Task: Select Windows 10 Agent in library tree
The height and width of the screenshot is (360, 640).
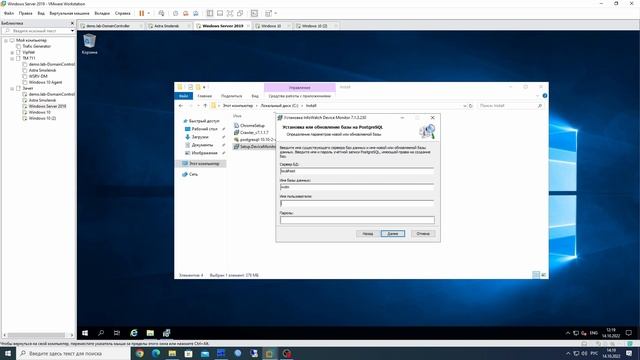Action: tap(45, 82)
